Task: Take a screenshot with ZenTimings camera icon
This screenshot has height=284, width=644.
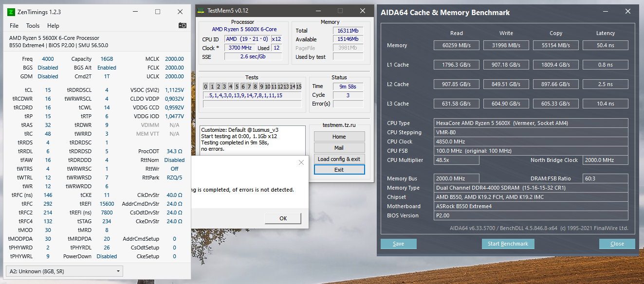Action: pos(182,25)
